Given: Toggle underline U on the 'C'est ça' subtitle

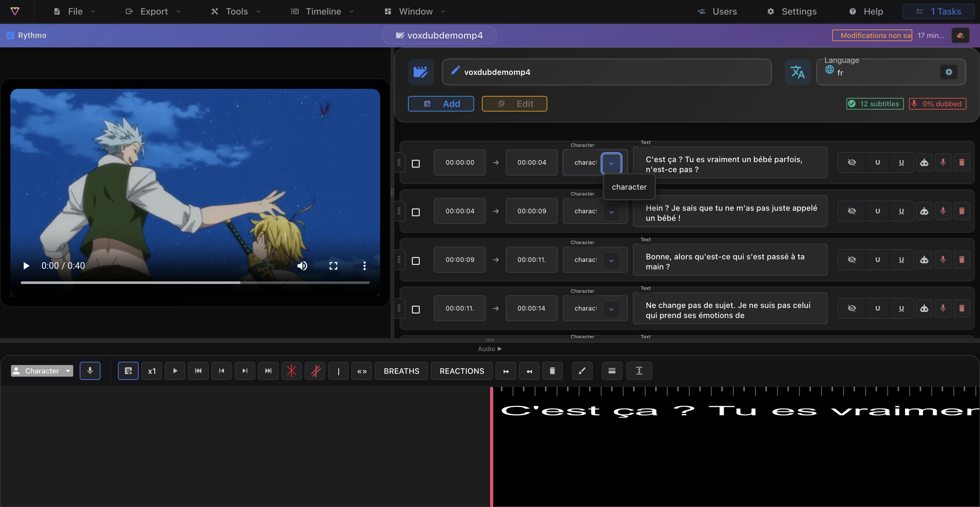Looking at the screenshot, I should pyautogui.click(x=901, y=162).
